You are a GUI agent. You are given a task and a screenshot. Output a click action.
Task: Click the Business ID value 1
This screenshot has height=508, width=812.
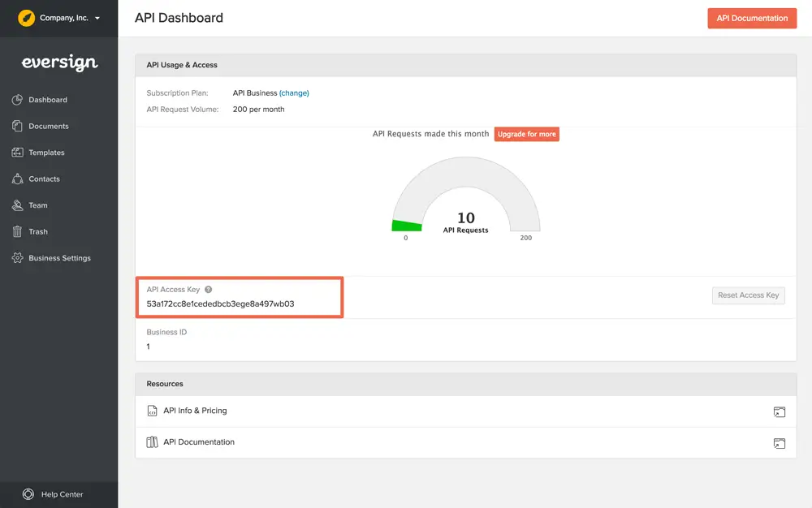click(x=148, y=347)
